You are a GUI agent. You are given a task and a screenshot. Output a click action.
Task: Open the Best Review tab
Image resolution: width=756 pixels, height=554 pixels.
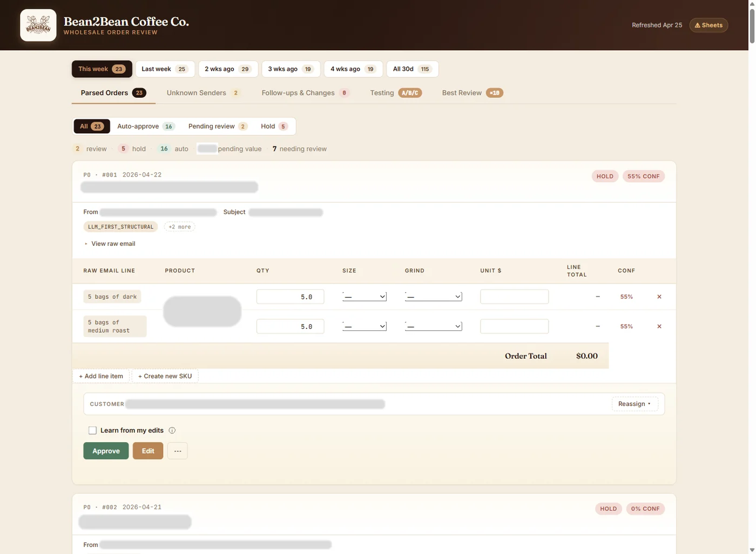pyautogui.click(x=473, y=93)
